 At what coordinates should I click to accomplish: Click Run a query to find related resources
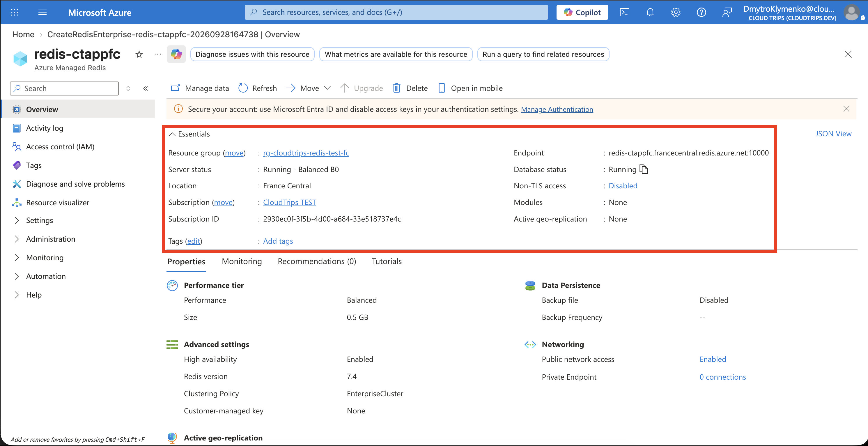click(543, 54)
